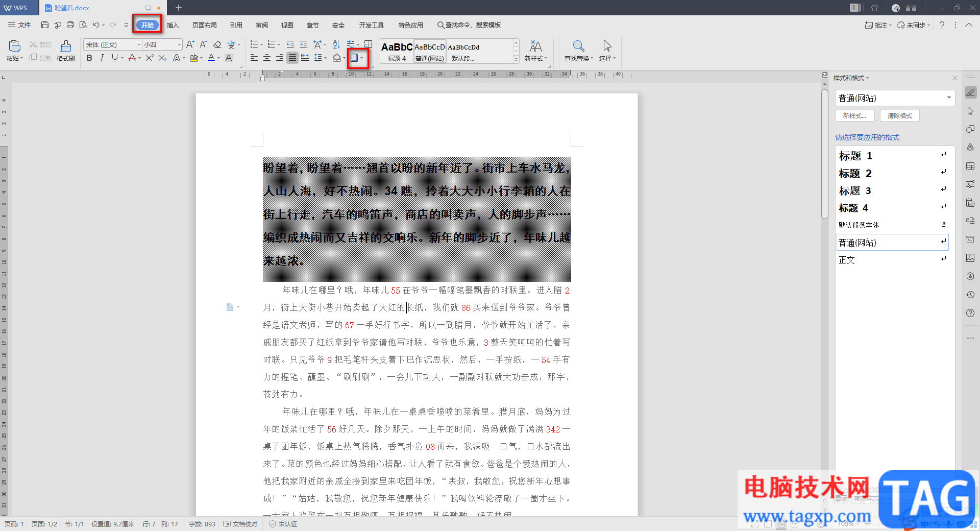Decrease font size with A- icon
Image resolution: width=980 pixels, height=531 pixels.
coord(203,45)
